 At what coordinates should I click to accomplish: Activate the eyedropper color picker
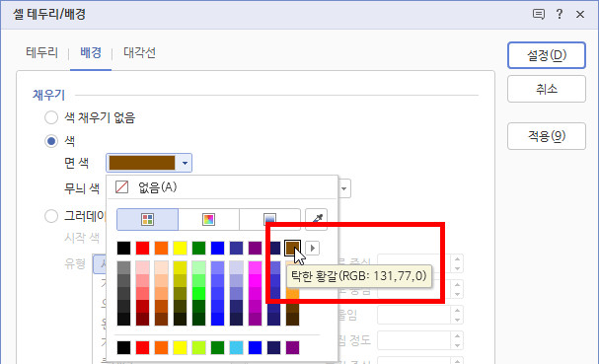[317, 220]
